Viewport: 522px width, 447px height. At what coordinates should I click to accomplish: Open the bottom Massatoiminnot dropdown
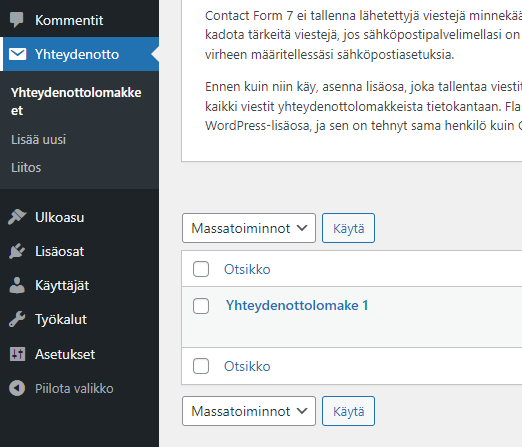(x=249, y=411)
